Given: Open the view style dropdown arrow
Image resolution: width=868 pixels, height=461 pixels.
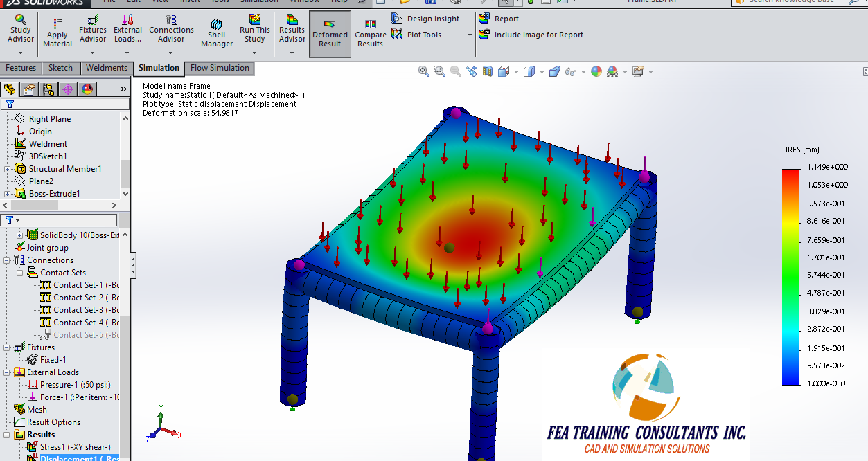Looking at the screenshot, I should coord(542,71).
